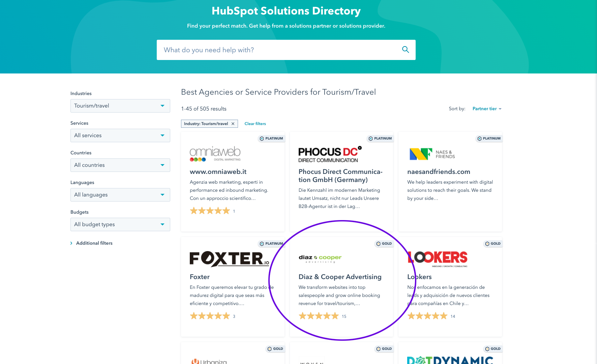Open the All countries selector

click(x=120, y=165)
